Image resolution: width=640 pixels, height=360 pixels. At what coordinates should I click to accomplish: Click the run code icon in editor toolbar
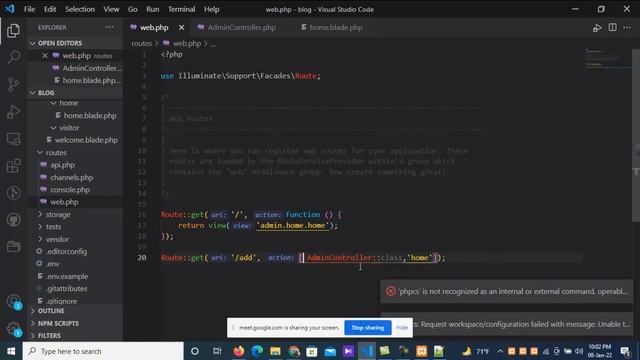pos(597,28)
